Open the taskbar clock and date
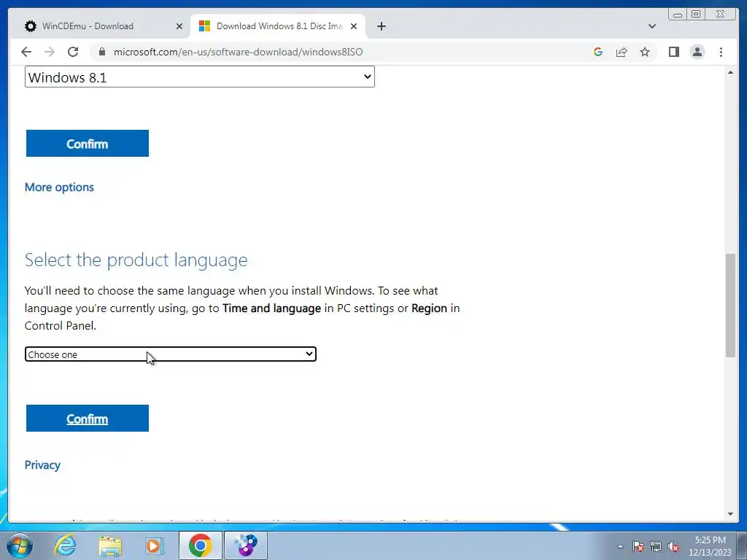The height and width of the screenshot is (560, 747). pos(710,546)
